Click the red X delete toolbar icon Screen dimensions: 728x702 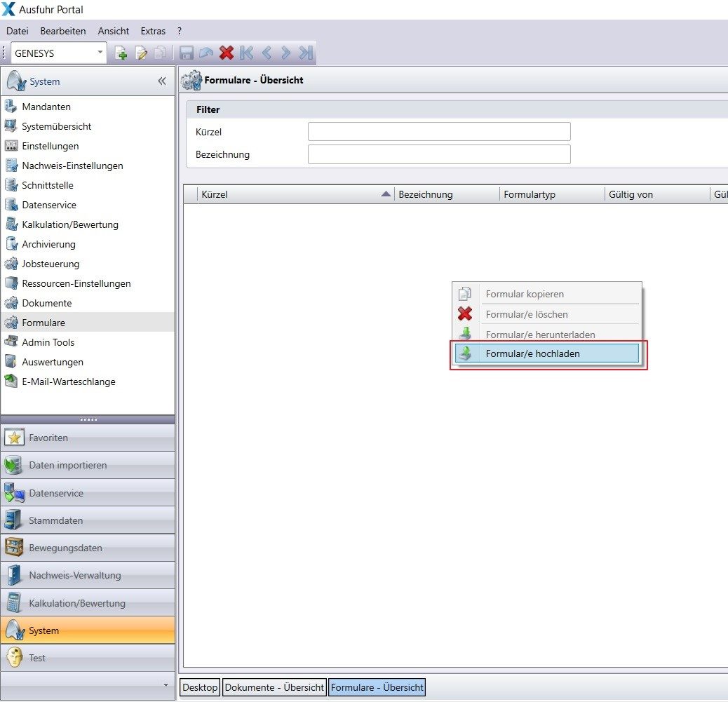click(x=226, y=53)
